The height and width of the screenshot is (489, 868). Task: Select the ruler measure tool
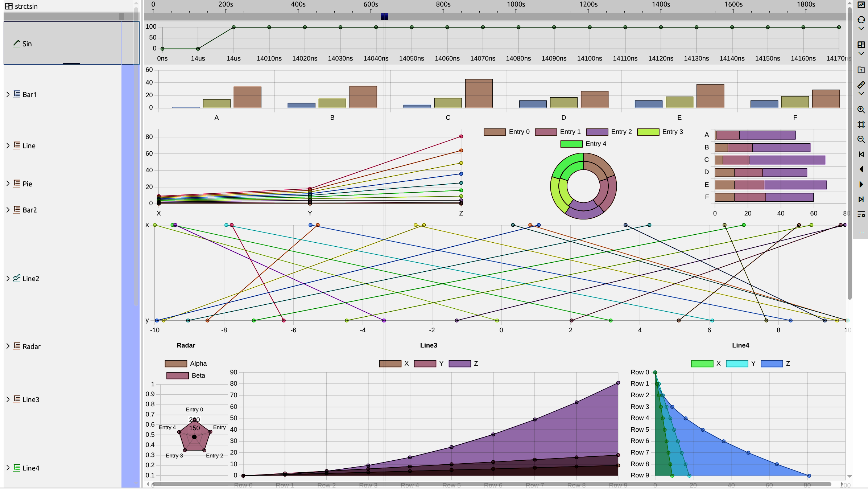861,85
